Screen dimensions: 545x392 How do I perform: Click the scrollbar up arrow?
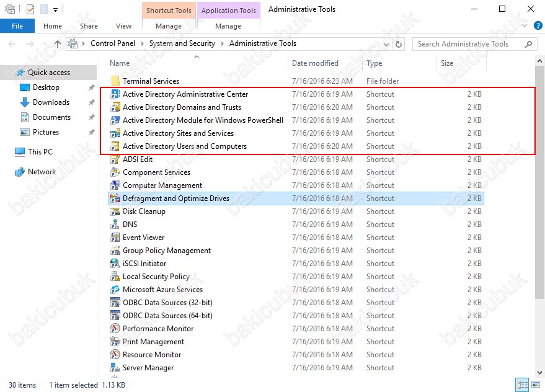539,61
